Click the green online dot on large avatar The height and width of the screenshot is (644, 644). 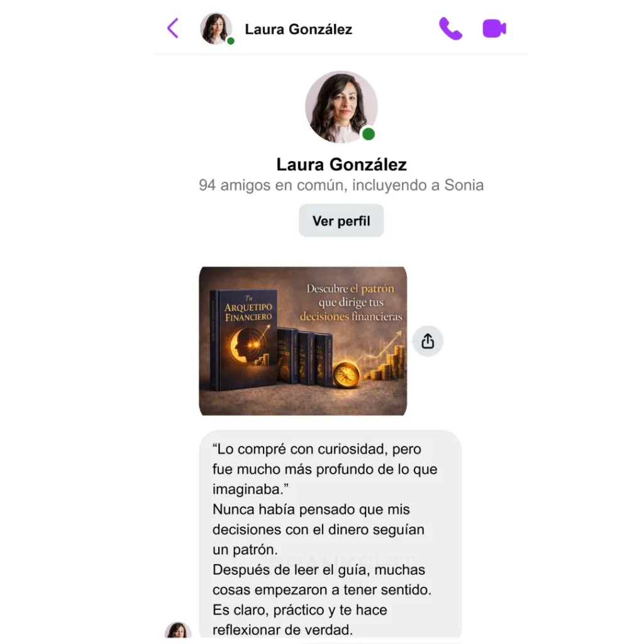tap(369, 134)
